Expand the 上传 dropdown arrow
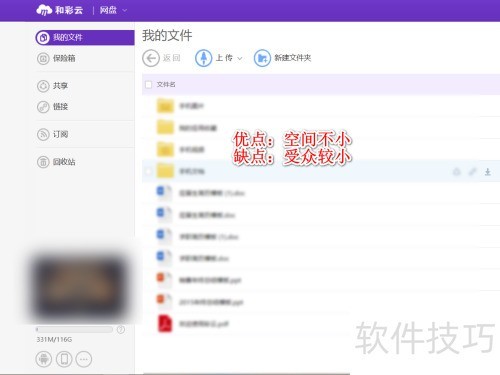This screenshot has height=375, width=500. pyautogui.click(x=239, y=59)
